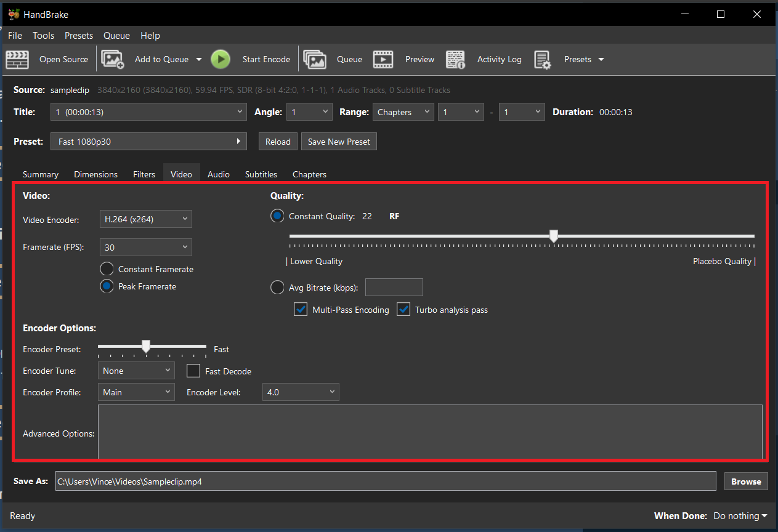Click Browse to choose output location

(x=745, y=481)
